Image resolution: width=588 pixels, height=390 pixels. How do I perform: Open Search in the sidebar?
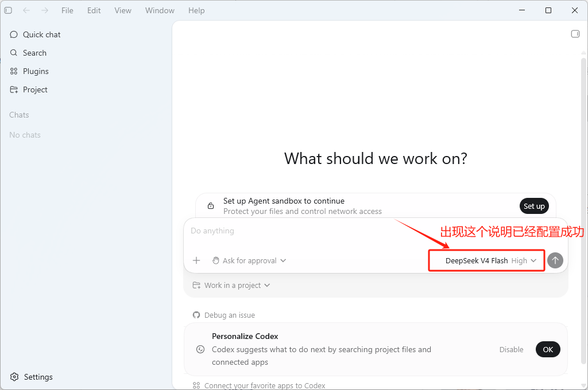(29, 53)
